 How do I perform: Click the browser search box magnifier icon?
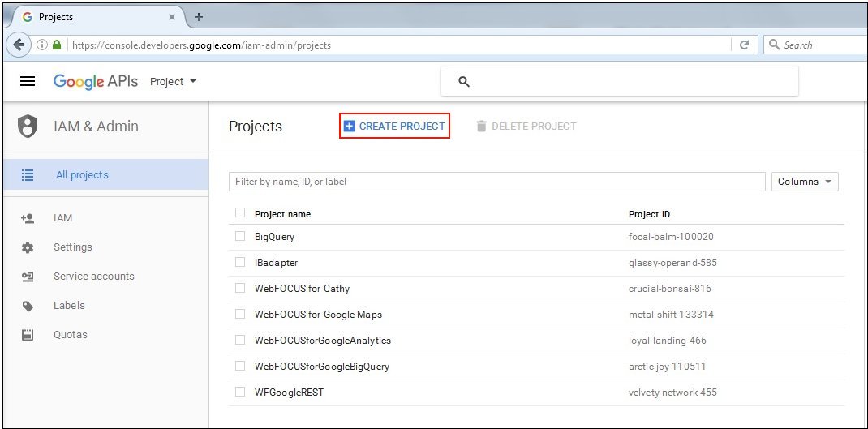(775, 45)
